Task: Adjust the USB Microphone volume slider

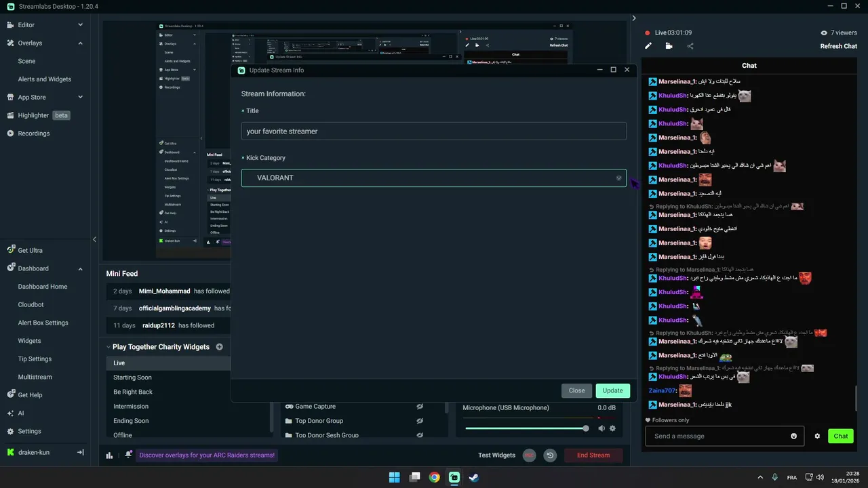Action: coord(526,428)
